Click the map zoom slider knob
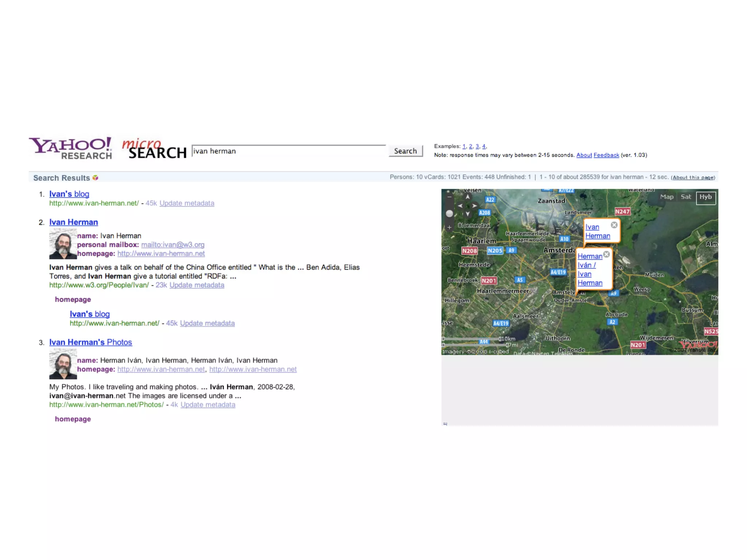Viewport: 747px width, 560px height. pos(449,214)
